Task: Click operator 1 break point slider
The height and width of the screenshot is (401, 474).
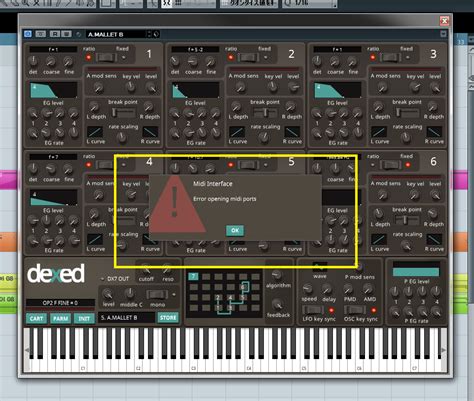Action: pos(123,113)
